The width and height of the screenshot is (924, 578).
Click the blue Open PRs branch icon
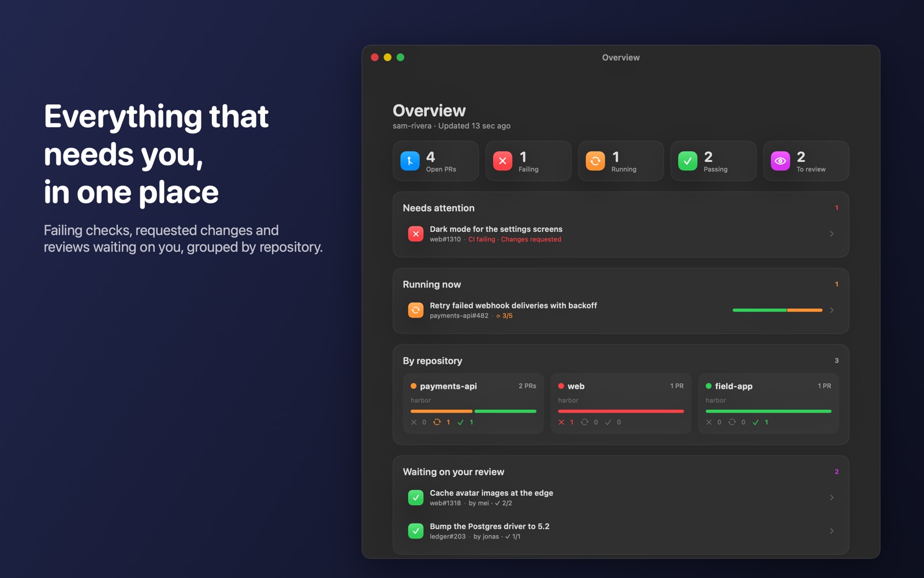410,161
